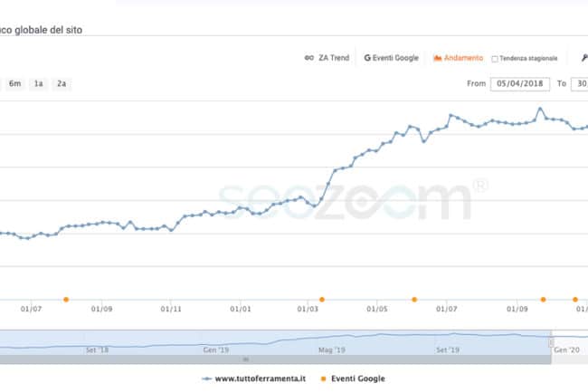Click the To date field
Screen dimensions: 588x392
(x=580, y=83)
